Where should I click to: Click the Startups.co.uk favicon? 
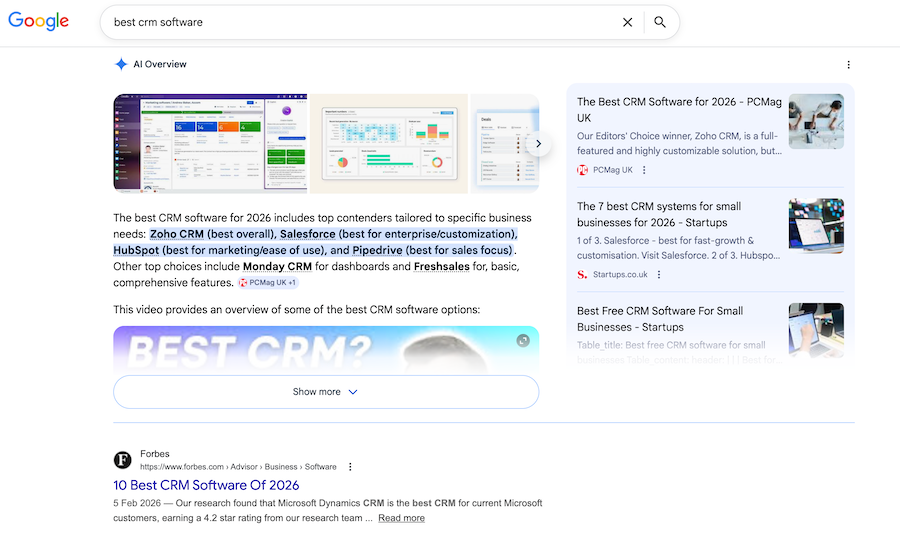click(583, 274)
